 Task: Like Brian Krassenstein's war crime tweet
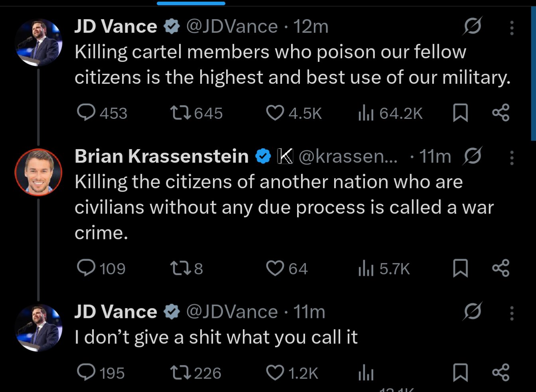pyautogui.click(x=275, y=268)
